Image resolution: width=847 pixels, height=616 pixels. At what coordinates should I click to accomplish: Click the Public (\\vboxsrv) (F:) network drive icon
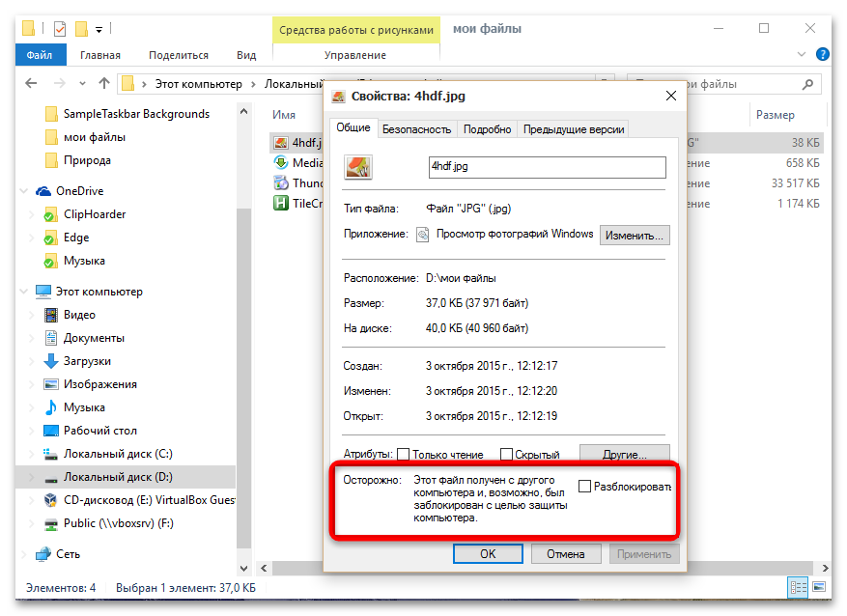click(51, 523)
